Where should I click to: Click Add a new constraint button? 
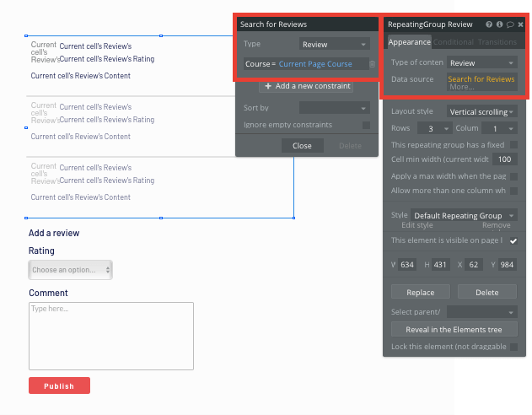click(306, 86)
